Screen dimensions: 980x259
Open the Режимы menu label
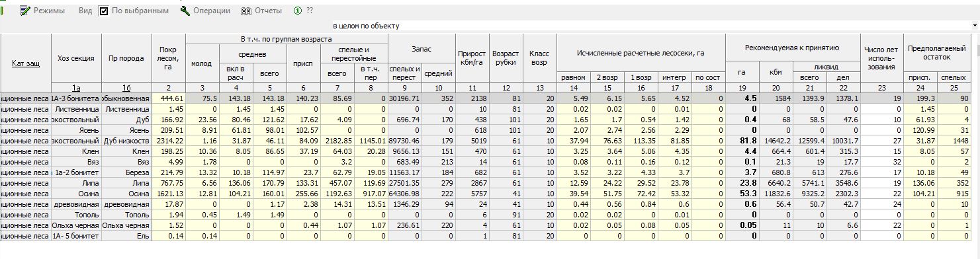(49, 11)
